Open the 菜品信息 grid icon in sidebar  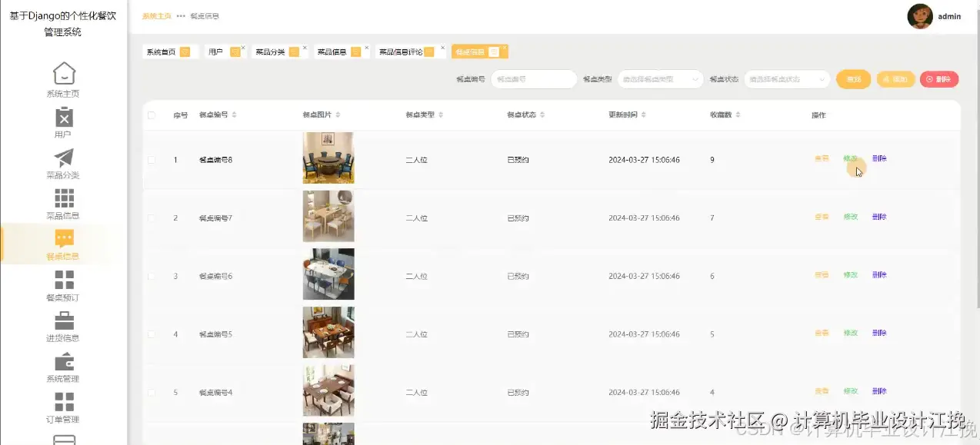point(64,198)
